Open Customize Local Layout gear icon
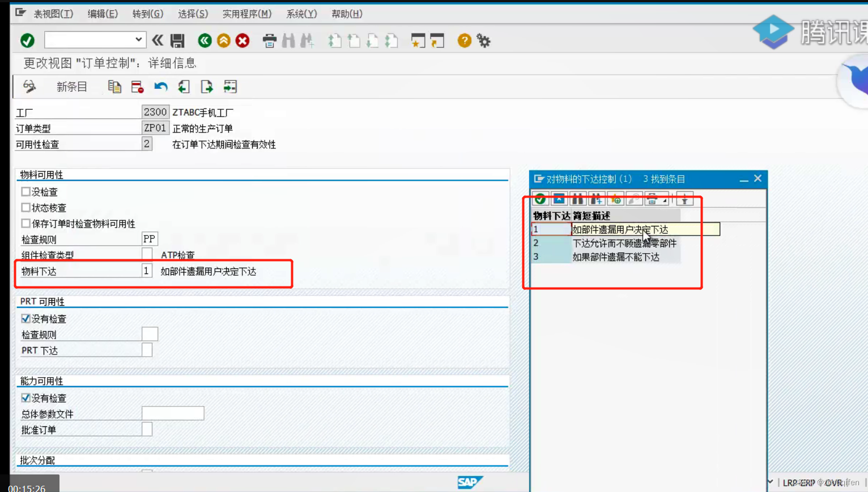 (483, 40)
